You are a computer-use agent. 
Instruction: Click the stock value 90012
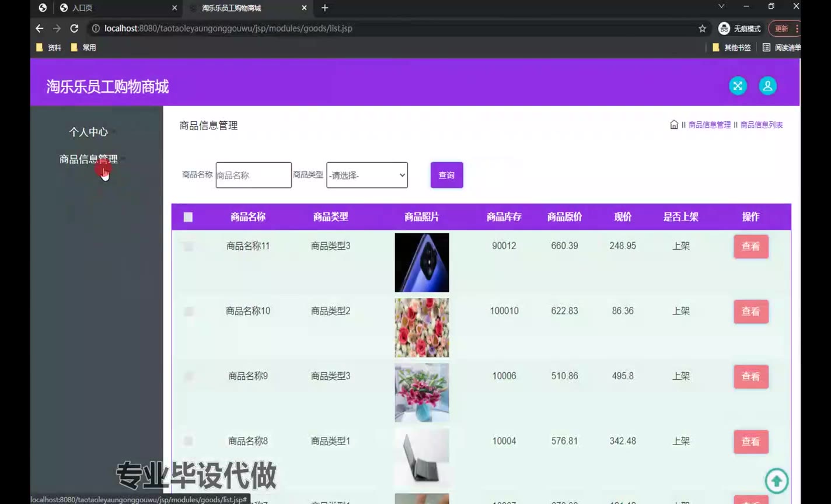[504, 246]
